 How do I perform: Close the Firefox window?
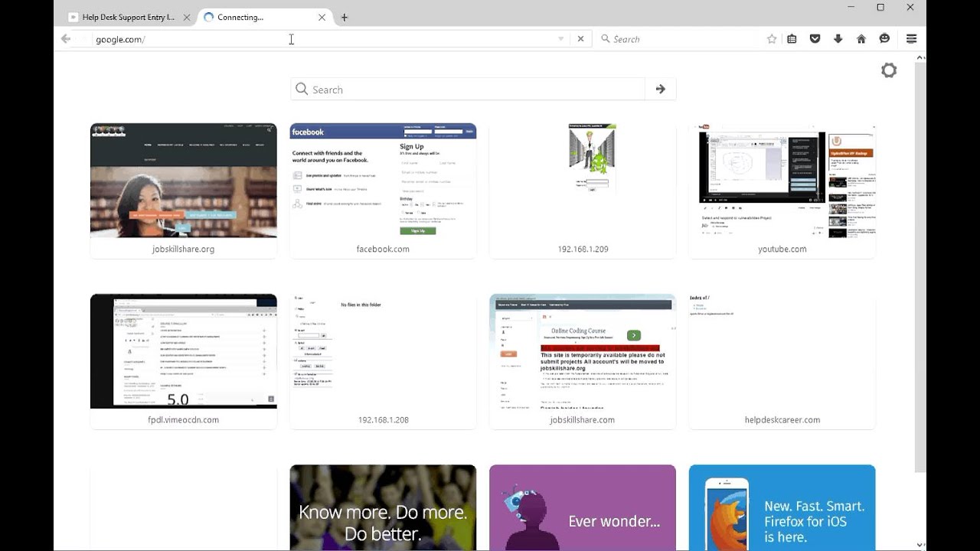(910, 7)
